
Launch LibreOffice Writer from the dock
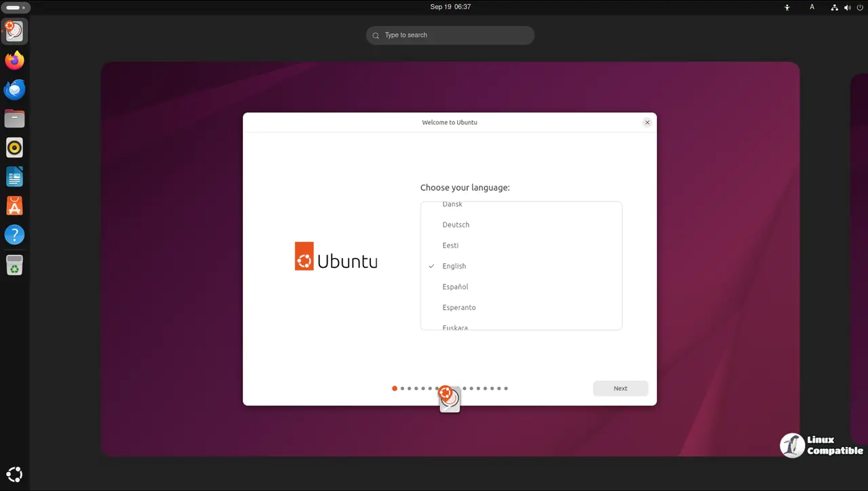click(14, 176)
